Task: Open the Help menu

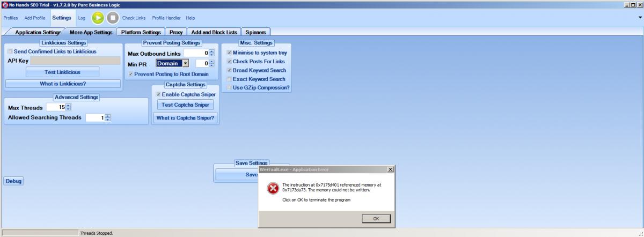Action: pos(191,18)
